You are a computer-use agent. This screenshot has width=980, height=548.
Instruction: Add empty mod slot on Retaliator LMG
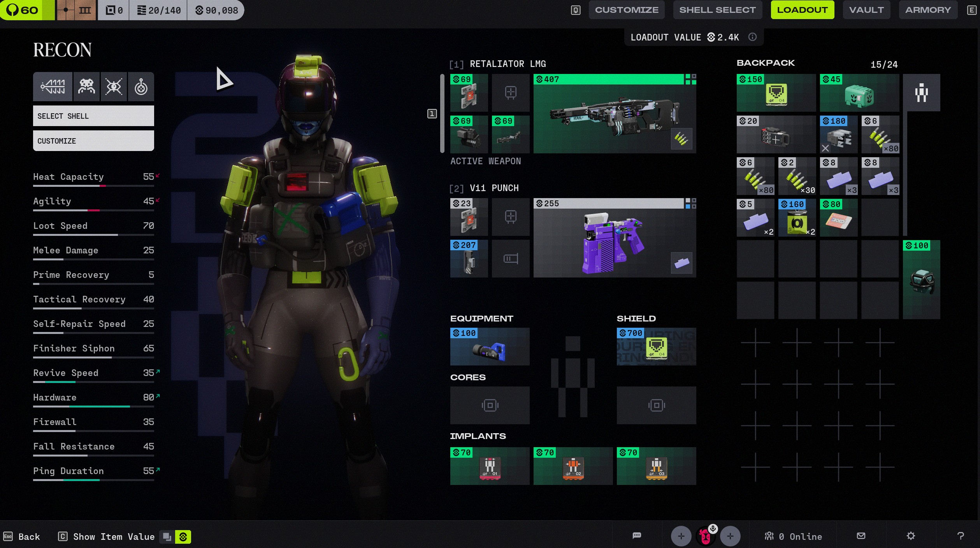[511, 93]
